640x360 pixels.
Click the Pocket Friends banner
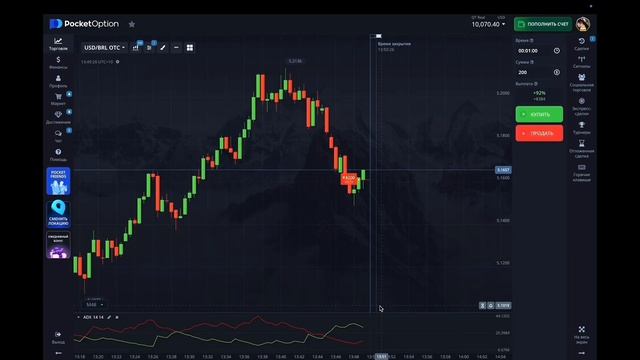[58, 181]
